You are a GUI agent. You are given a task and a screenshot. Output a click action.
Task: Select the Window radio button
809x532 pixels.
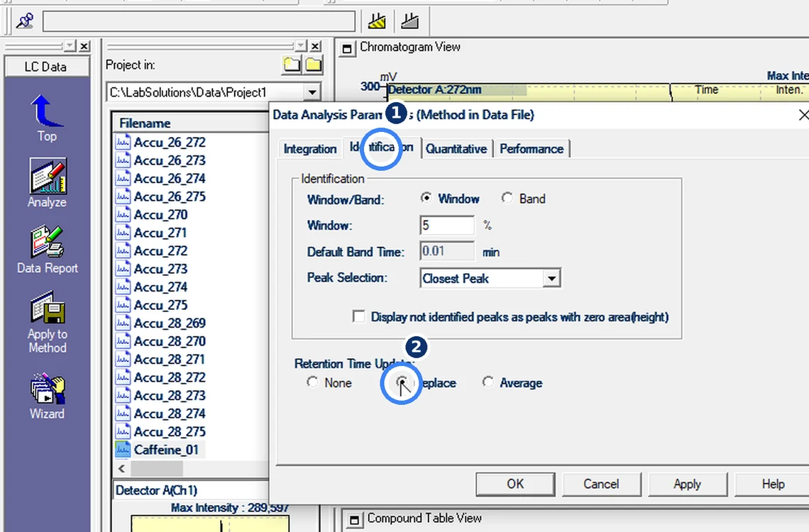(x=426, y=198)
